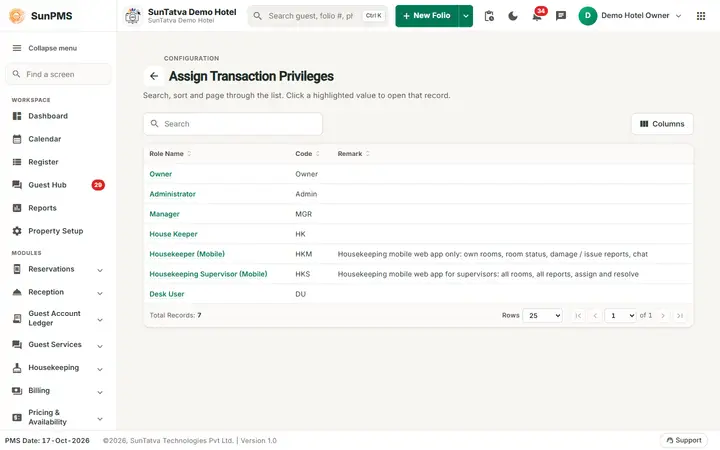Click the Support button
720x450 pixels.
point(684,440)
